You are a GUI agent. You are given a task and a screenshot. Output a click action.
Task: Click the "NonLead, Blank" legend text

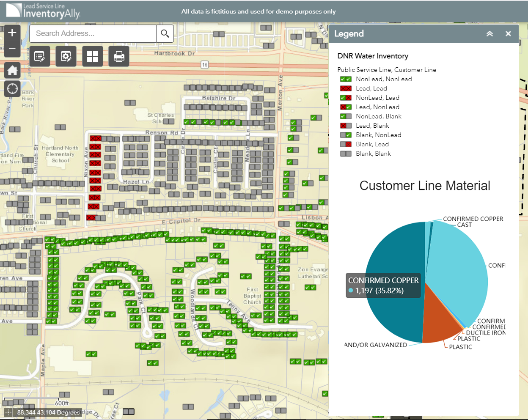pyautogui.click(x=379, y=116)
